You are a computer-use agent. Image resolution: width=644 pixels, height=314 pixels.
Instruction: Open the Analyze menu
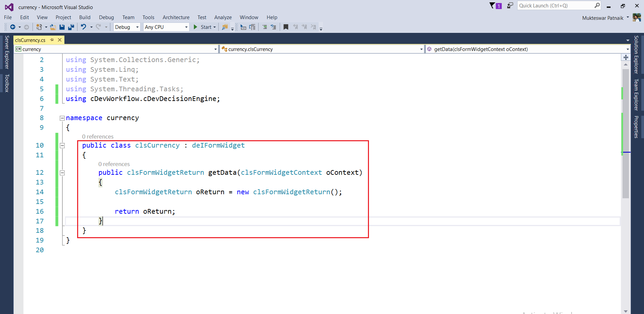[223, 17]
